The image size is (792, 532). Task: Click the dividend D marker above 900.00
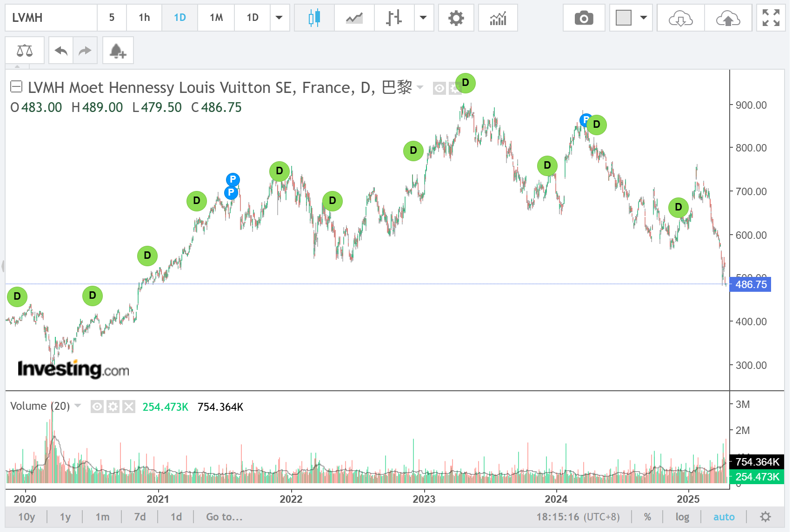pyautogui.click(x=465, y=83)
